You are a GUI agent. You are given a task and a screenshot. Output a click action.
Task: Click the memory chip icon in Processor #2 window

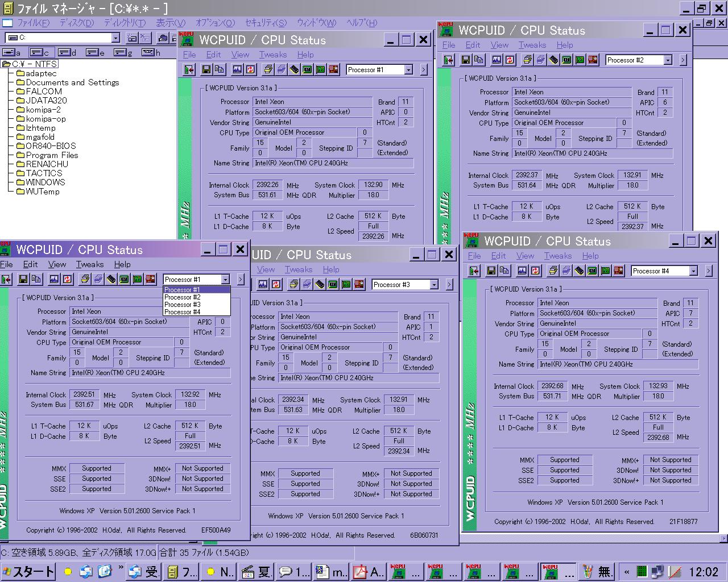(x=554, y=60)
